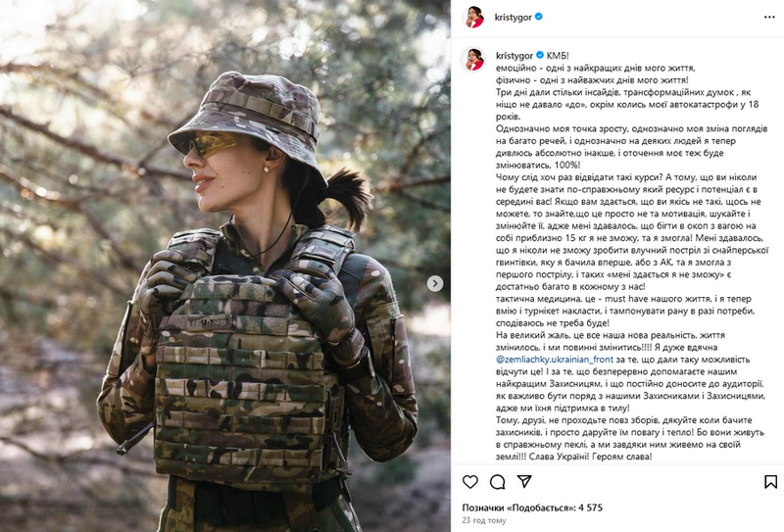Share the post with the paper plane icon

(x=524, y=481)
